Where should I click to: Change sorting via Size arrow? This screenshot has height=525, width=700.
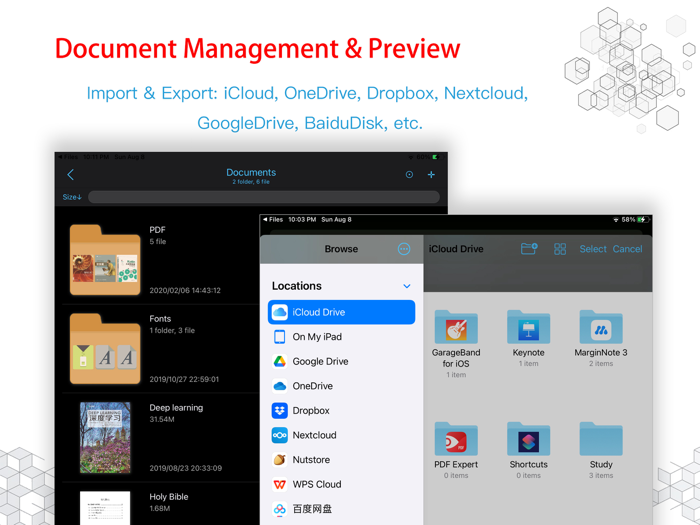click(x=72, y=197)
